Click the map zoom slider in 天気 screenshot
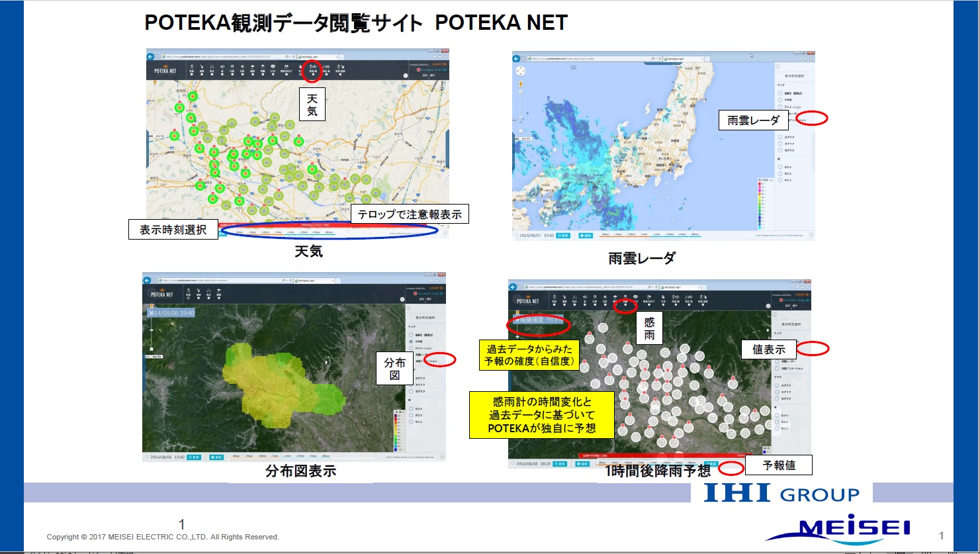Screen dimensions: 980x554 (155, 109)
